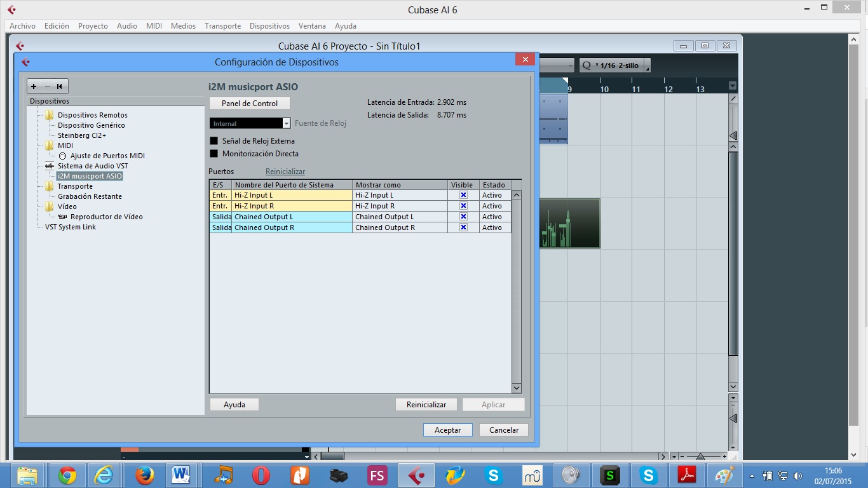The width and height of the screenshot is (868, 488).
Task: Open the Dispositivos menu
Action: click(x=269, y=26)
